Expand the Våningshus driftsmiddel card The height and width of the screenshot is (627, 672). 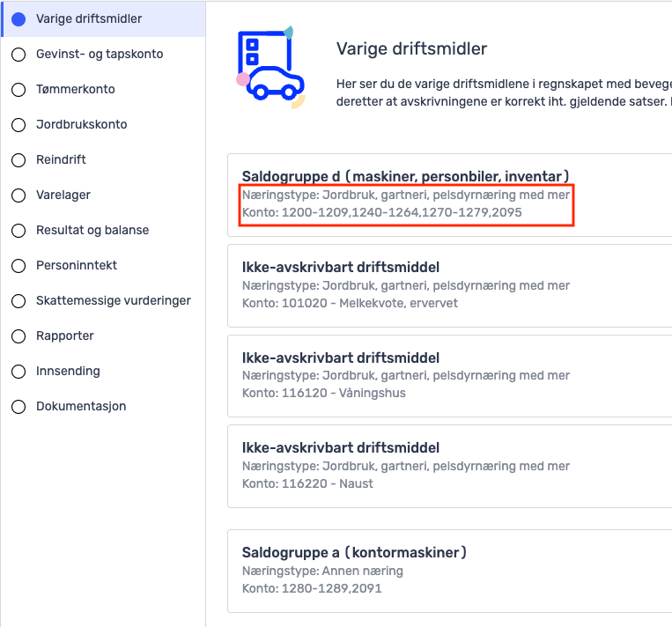point(449,376)
